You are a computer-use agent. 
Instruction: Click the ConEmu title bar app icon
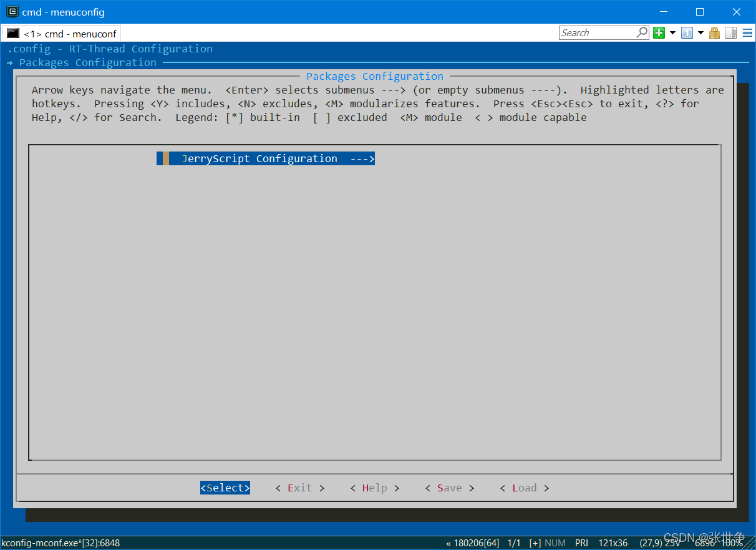[x=12, y=12]
